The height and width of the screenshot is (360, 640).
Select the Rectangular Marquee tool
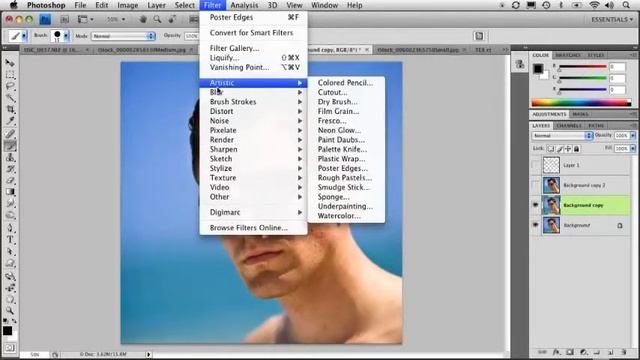pos(10,75)
